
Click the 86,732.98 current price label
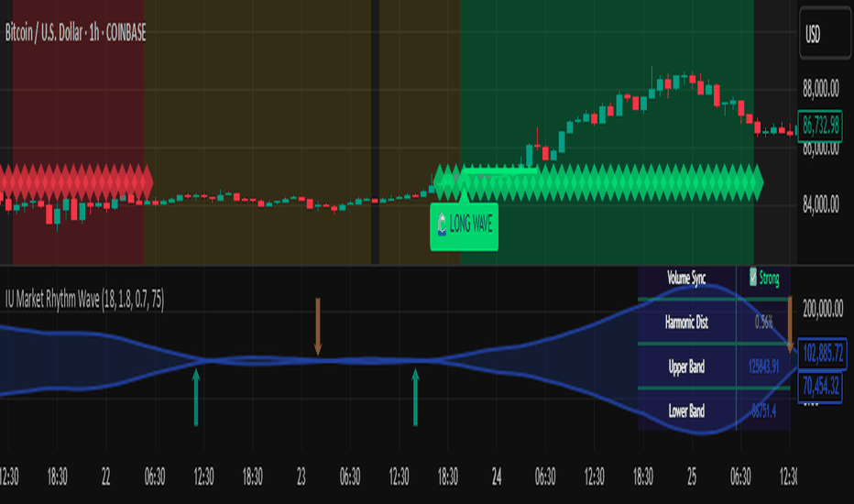pos(821,126)
